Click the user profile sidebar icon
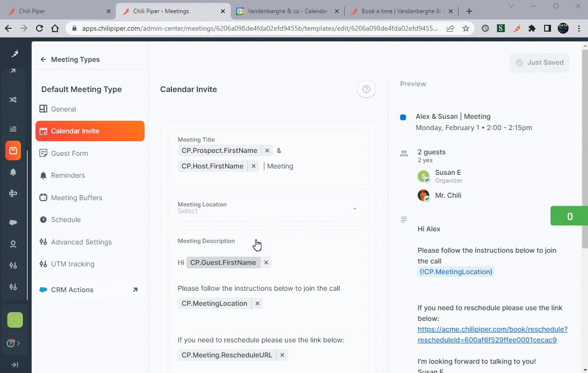Screen dimensions: 588x373 pyautogui.click(x=13, y=244)
